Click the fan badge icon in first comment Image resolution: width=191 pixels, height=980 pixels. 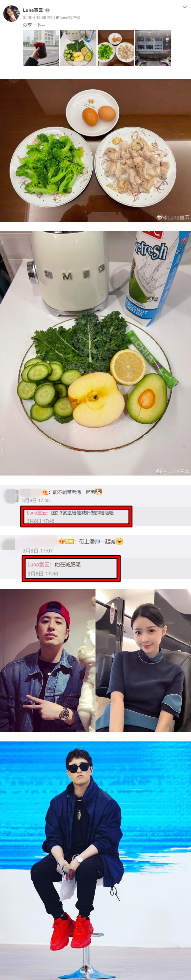point(45,492)
